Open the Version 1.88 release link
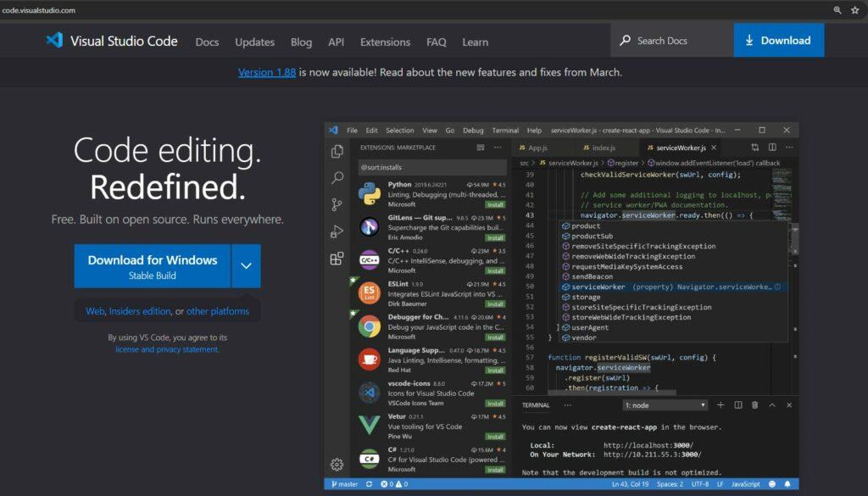The image size is (868, 496). click(x=267, y=72)
